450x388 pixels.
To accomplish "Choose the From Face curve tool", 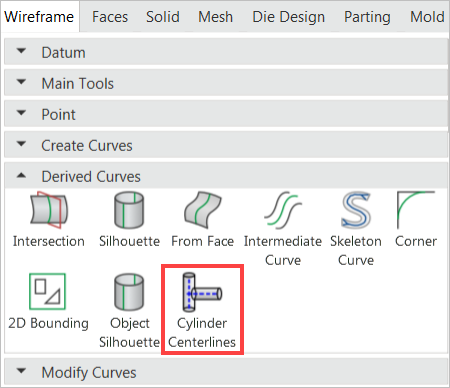I will coord(202,220).
